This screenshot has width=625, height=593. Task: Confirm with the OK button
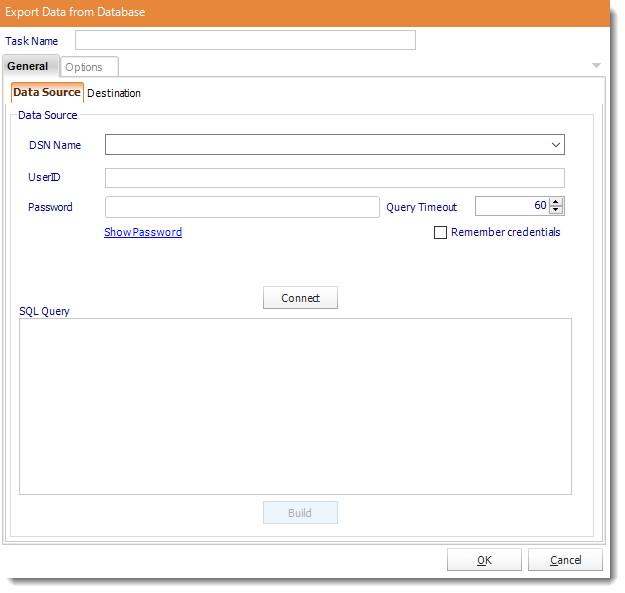tap(484, 560)
